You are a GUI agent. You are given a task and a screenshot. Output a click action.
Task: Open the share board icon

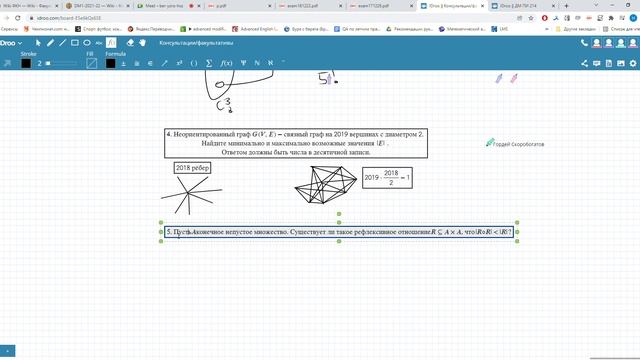pos(584,63)
